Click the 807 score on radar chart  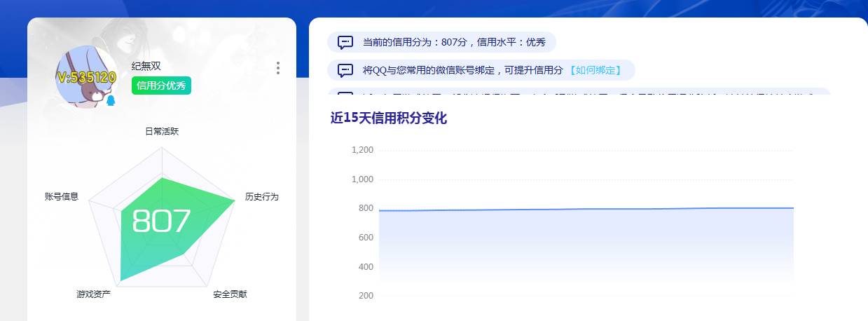click(x=161, y=221)
